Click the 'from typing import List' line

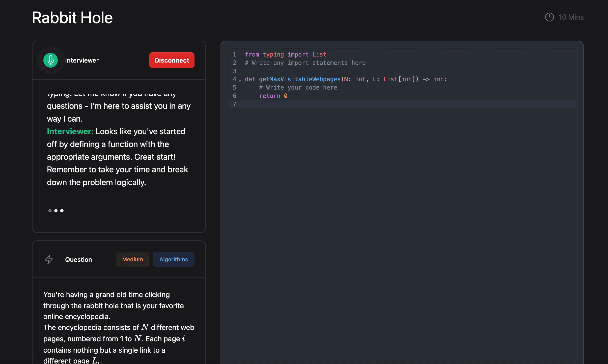point(286,54)
